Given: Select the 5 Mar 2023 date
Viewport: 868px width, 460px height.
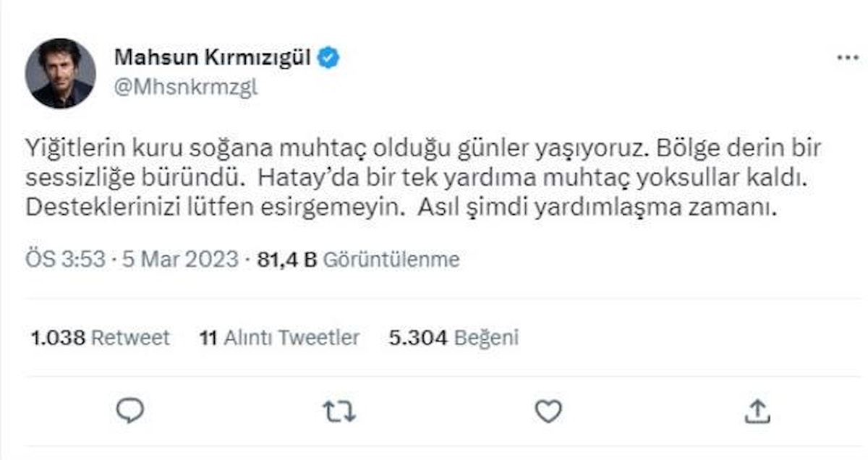Looking at the screenshot, I should pos(182,259).
